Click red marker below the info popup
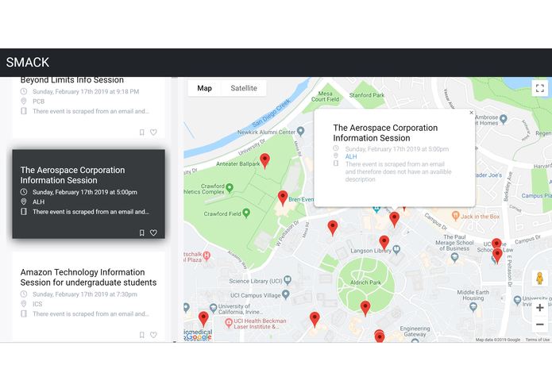 pyautogui.click(x=394, y=219)
